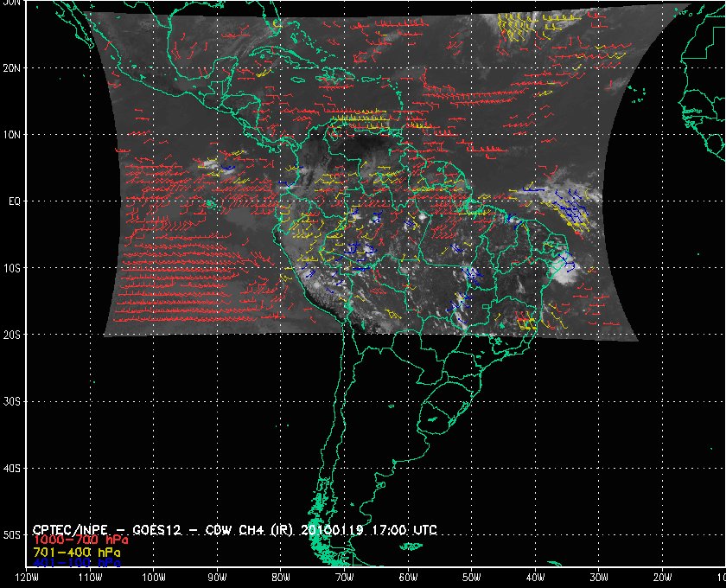This screenshot has height=588, width=726.
Task: Click the 30S latitude axis label
Action: (12, 401)
